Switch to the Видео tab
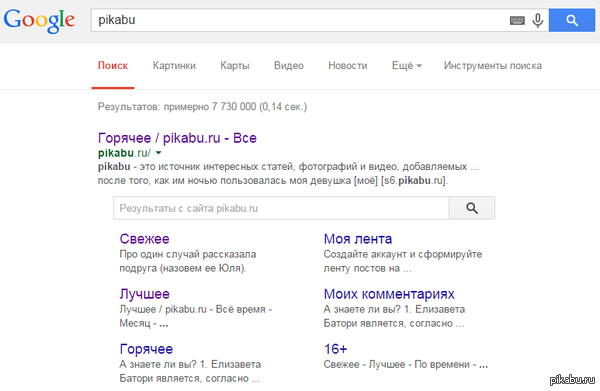The width and height of the screenshot is (600, 391). [289, 66]
